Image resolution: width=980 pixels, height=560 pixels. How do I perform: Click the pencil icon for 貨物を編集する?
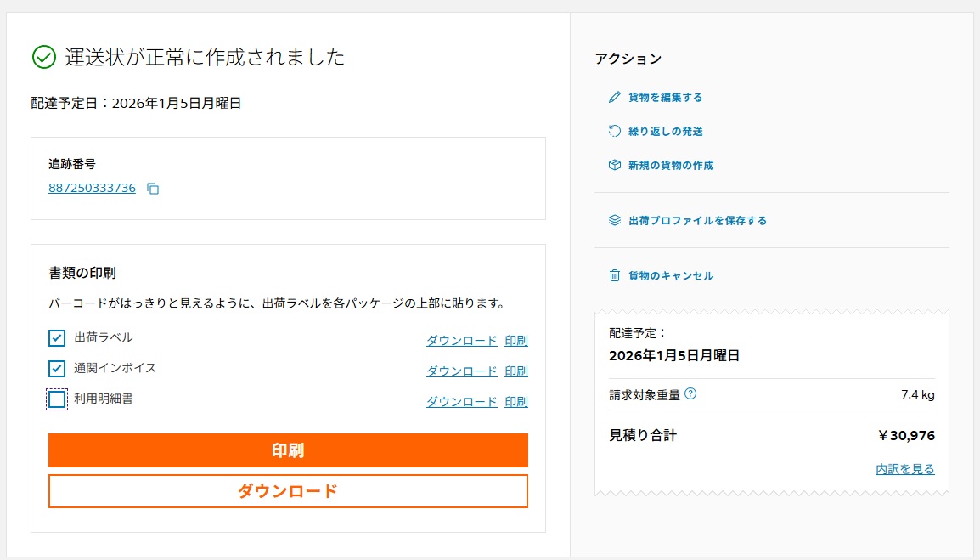(615, 98)
